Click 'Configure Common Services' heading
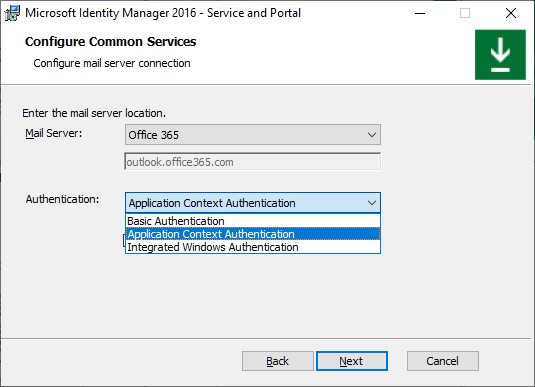The height and width of the screenshot is (387, 535). point(111,42)
